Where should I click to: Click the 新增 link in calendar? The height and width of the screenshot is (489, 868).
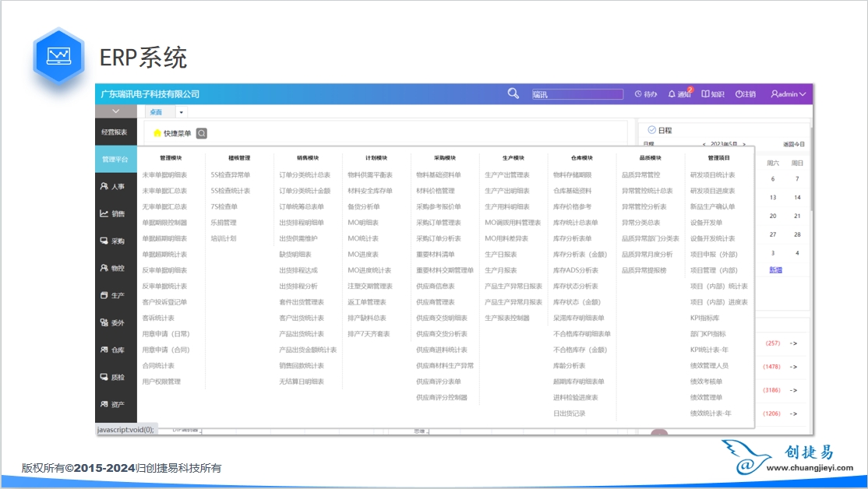(x=775, y=269)
